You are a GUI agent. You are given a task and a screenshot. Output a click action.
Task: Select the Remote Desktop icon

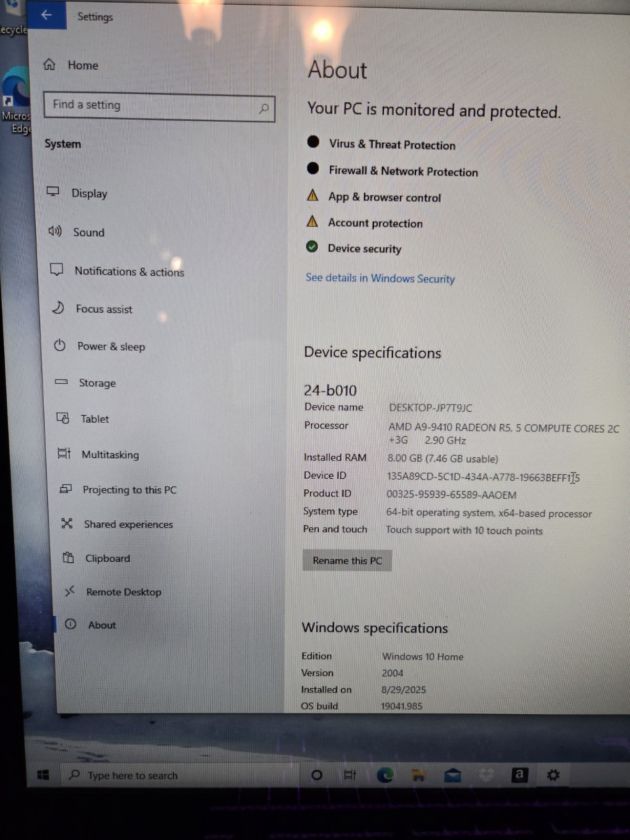(x=69, y=591)
